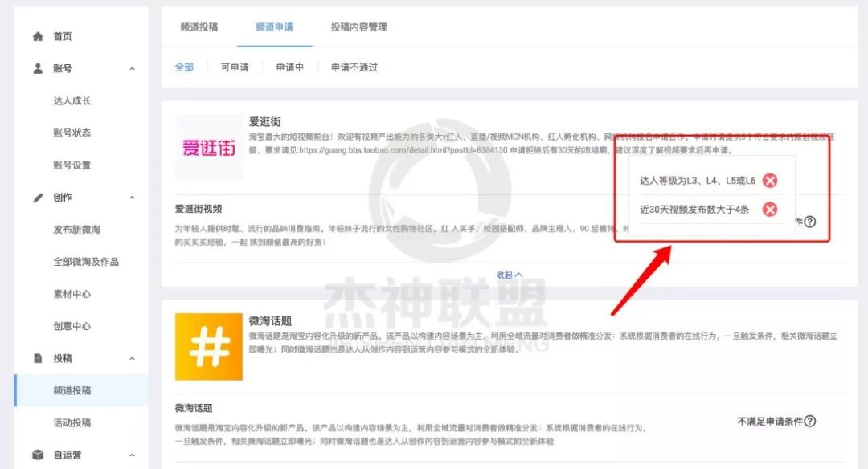This screenshot has width=868, height=469.
Task: Open 首页 in the sidebar
Action: point(63,36)
